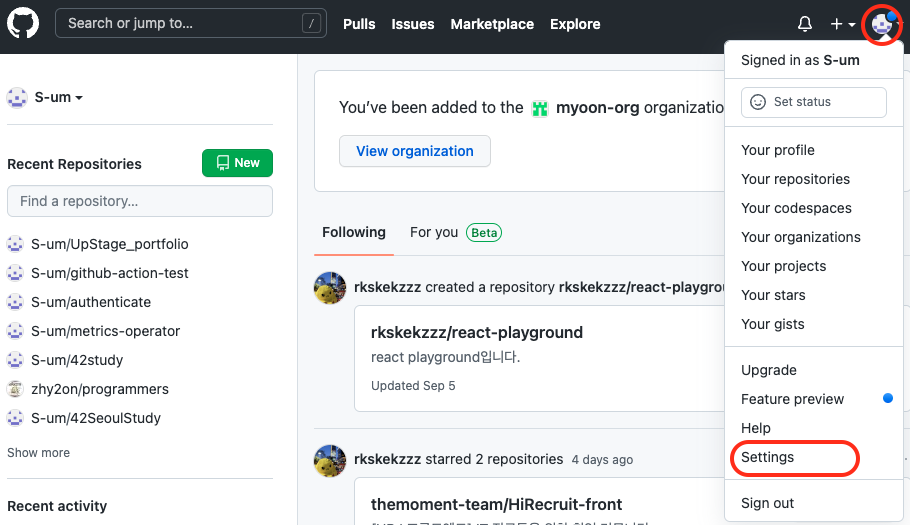Focus the Search or jump to field
The image size is (910, 525).
pyautogui.click(x=190, y=23)
